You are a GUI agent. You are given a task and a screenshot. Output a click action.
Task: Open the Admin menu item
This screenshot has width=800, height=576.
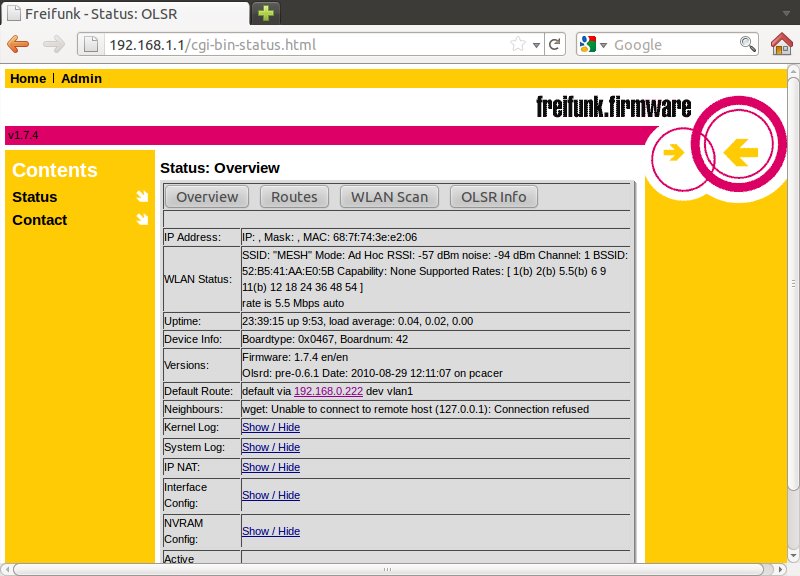[81, 78]
